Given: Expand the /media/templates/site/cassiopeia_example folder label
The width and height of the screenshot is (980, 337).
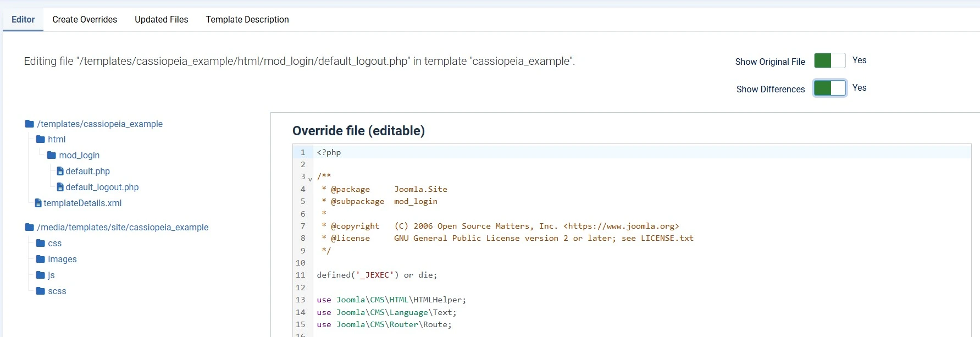Looking at the screenshot, I should [123, 227].
